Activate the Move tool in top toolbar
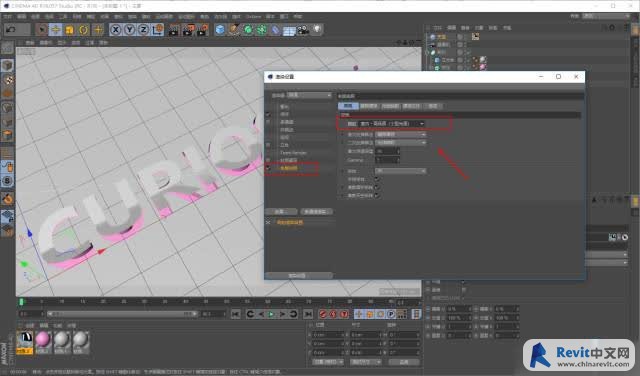640x376 pixels. click(x=55, y=29)
